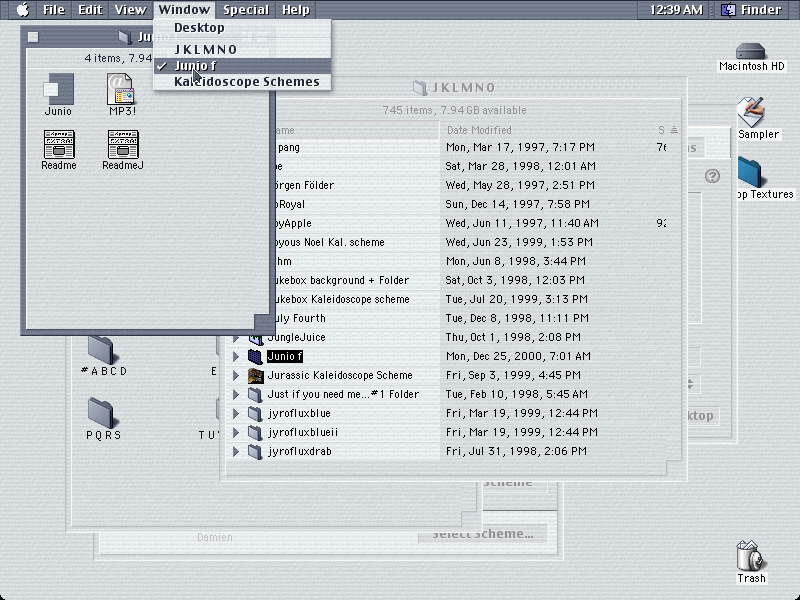Viewport: 800px width, 600px height.
Task: Click the 'Damien' text in the back window
Action: pyautogui.click(x=215, y=537)
